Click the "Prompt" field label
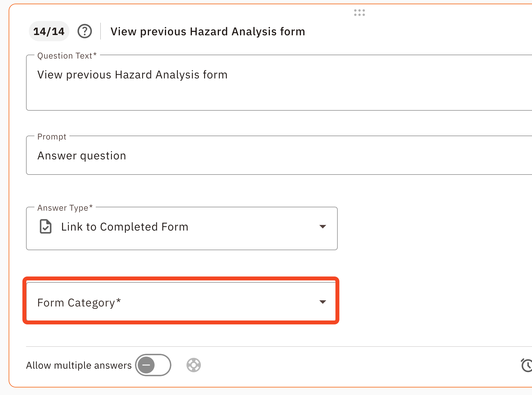The image size is (532, 395). pos(52,137)
